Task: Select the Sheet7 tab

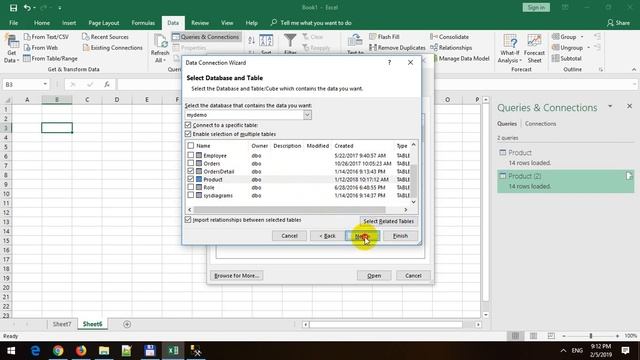Action: 62,324
